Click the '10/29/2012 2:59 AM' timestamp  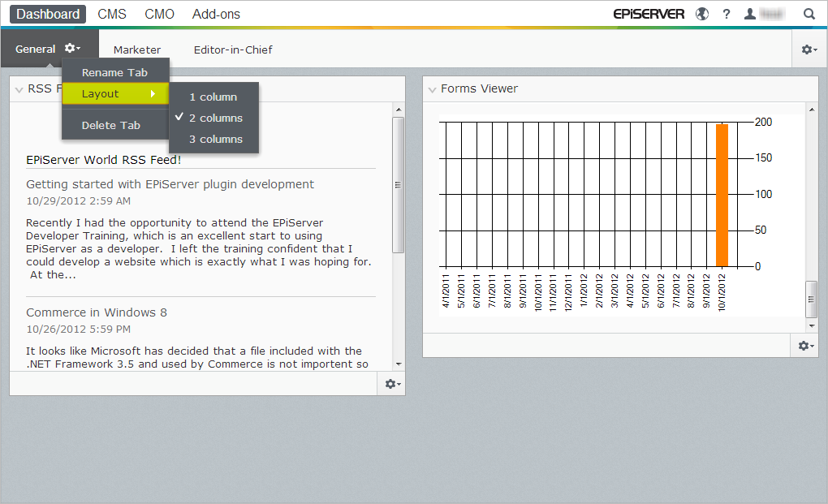(x=79, y=201)
